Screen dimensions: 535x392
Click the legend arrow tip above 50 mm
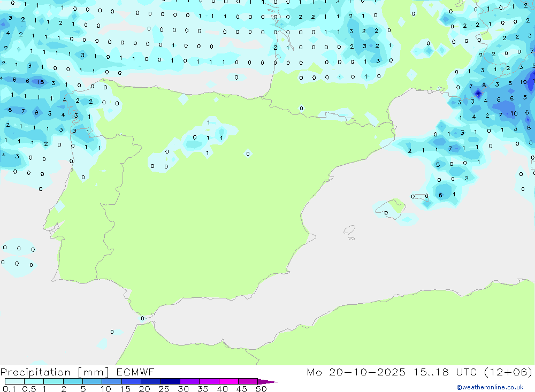tap(267, 381)
